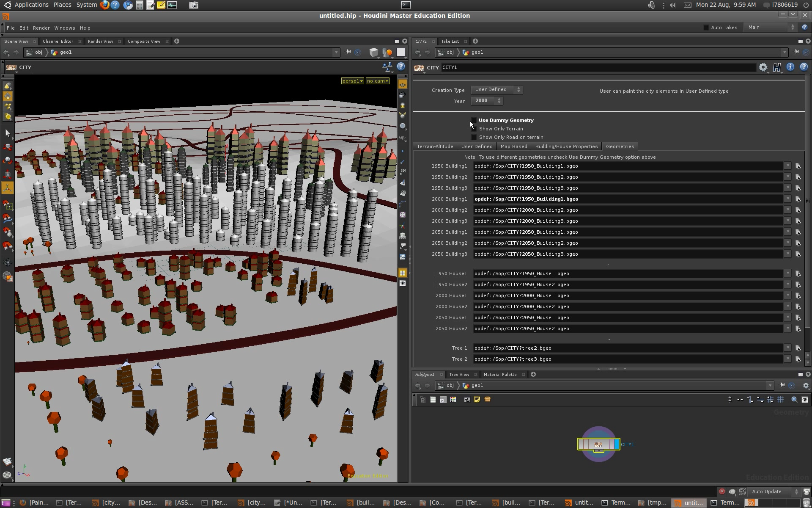
Task: Toggle grid display in network view
Action: (781, 400)
